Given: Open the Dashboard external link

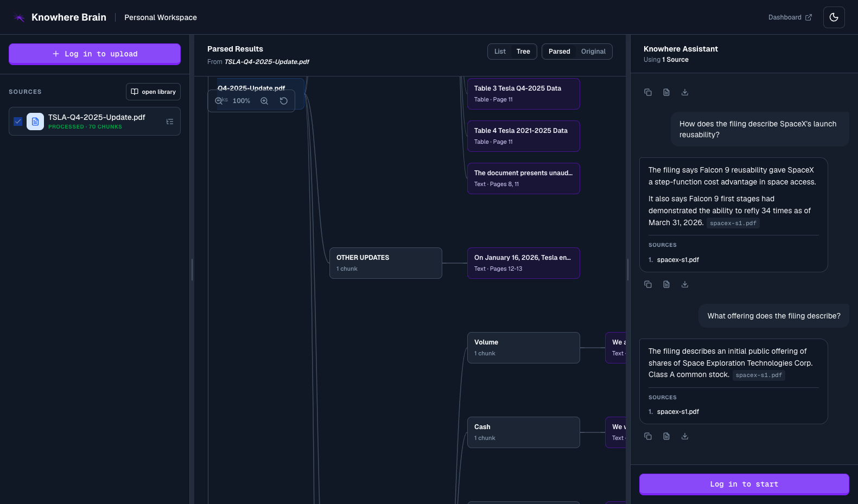Looking at the screenshot, I should tap(790, 17).
